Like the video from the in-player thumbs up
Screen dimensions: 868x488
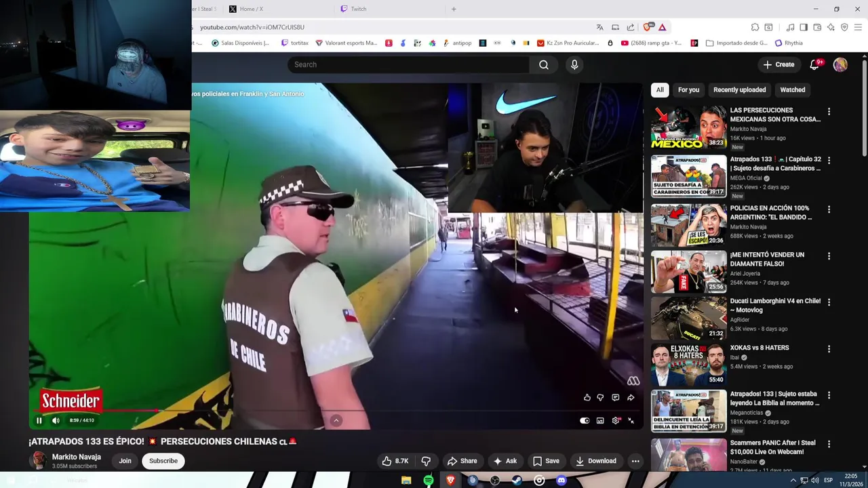(x=587, y=398)
